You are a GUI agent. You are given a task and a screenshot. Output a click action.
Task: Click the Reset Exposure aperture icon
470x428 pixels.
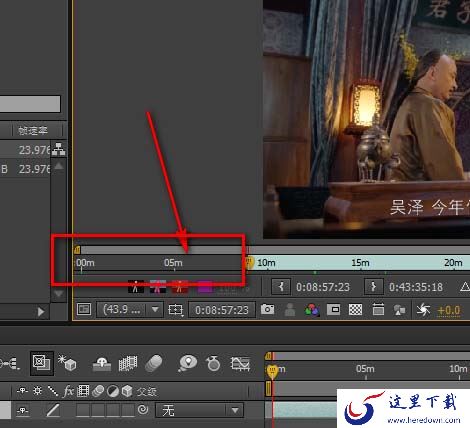[423, 310]
